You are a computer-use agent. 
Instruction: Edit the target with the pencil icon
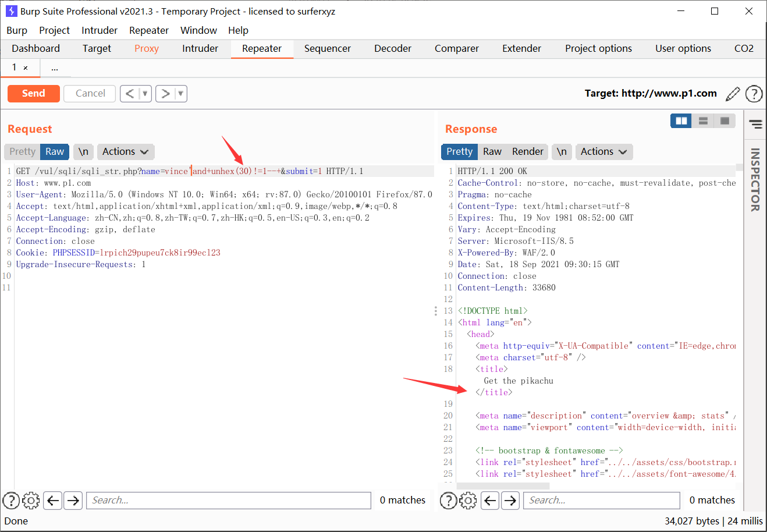tap(733, 93)
